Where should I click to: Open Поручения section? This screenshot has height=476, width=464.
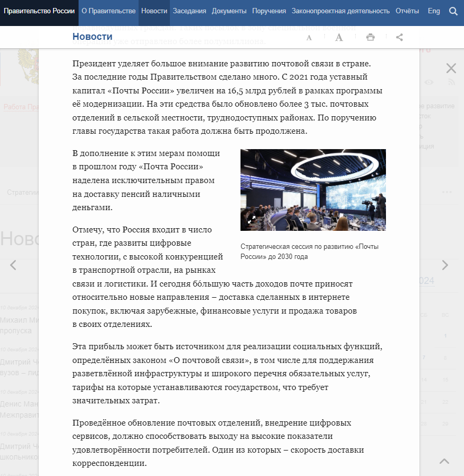pyautogui.click(x=269, y=11)
